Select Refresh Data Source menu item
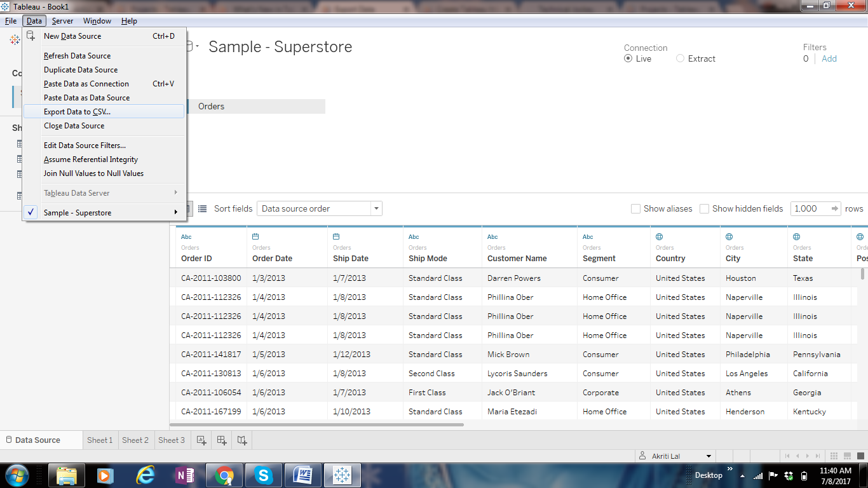Image resolution: width=868 pixels, height=488 pixels. 104,56
